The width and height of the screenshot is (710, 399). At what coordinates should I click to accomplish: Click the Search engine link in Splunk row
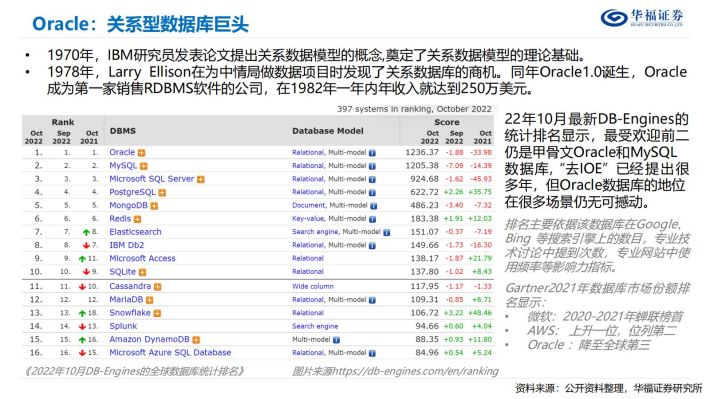315,326
